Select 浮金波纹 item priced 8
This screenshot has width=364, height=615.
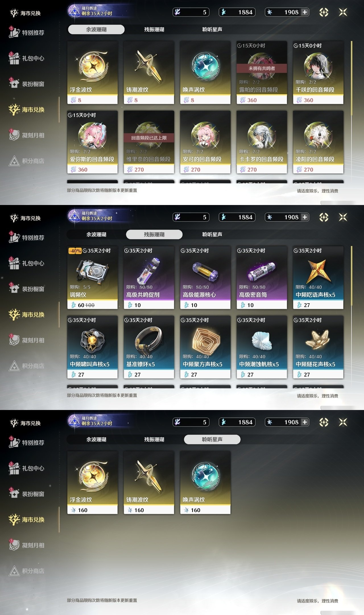[x=92, y=73]
